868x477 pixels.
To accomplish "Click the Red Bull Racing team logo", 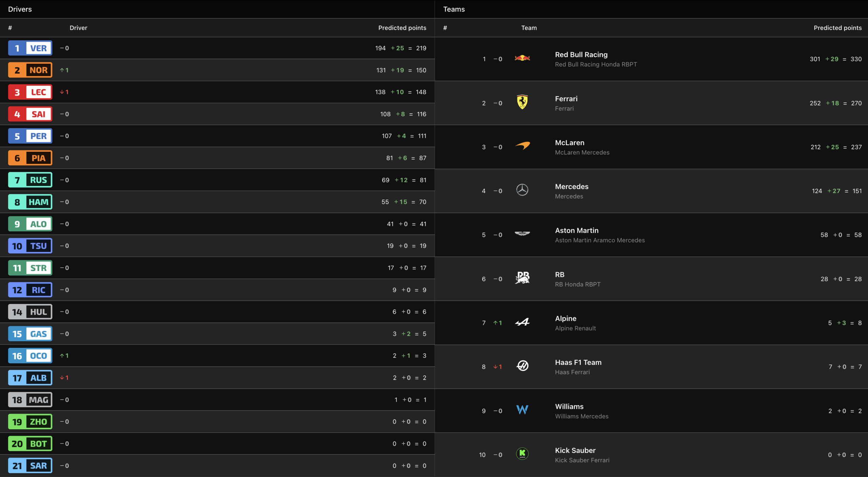I will click(x=522, y=58).
